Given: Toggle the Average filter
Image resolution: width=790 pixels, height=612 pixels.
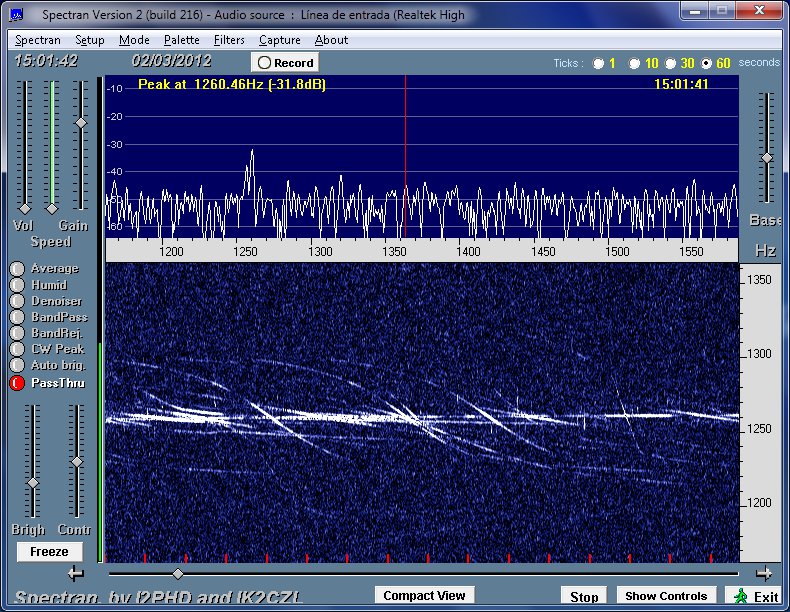Looking at the screenshot, I should coord(17,268).
